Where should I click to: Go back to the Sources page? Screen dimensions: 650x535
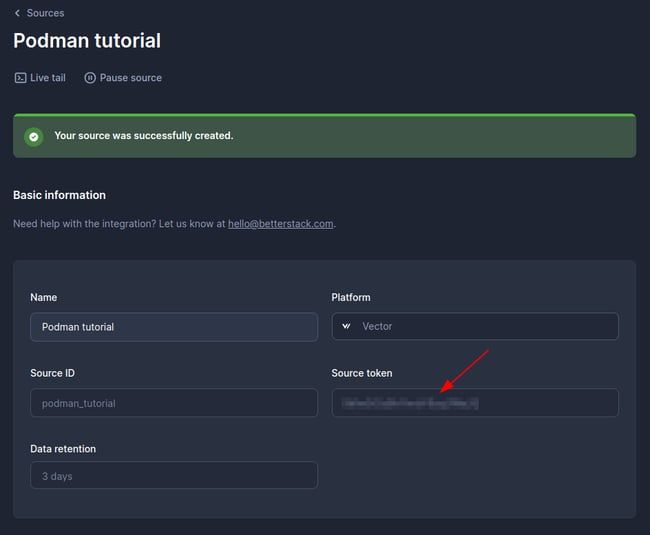click(x=45, y=13)
